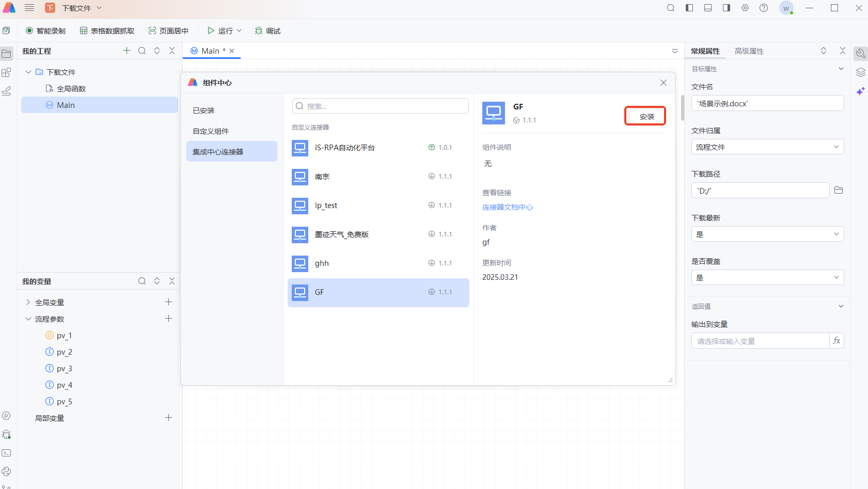
Task: Collapse the 流程参数 tree node
Action: click(x=28, y=319)
